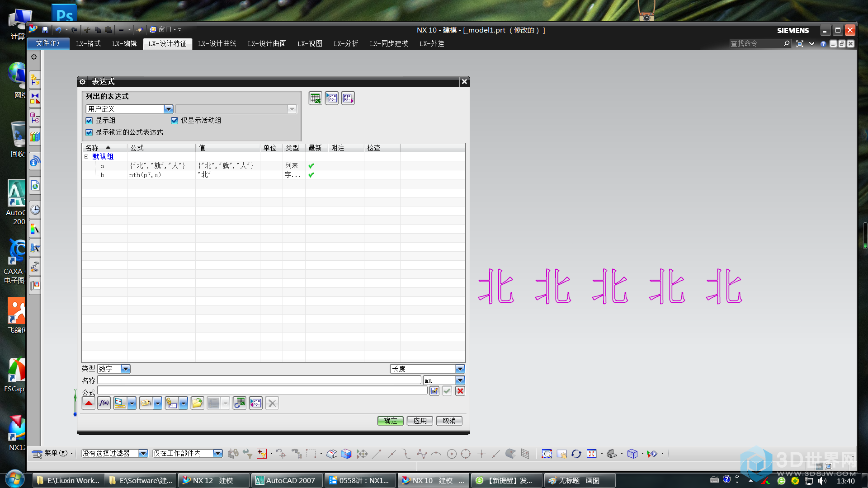Screen dimensions: 868x488
Task: Click the shaded cube render style icon
Action: point(632,454)
